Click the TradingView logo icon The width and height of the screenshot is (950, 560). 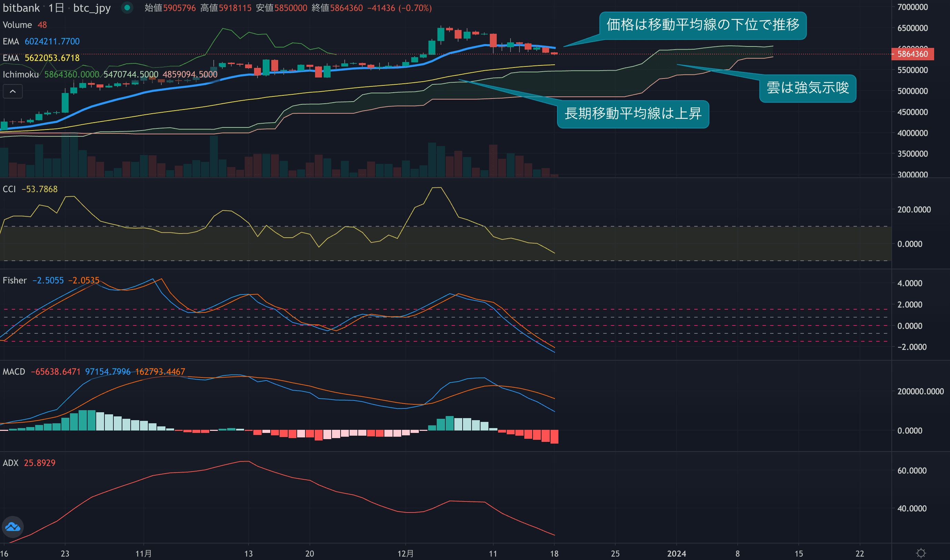coord(13,527)
